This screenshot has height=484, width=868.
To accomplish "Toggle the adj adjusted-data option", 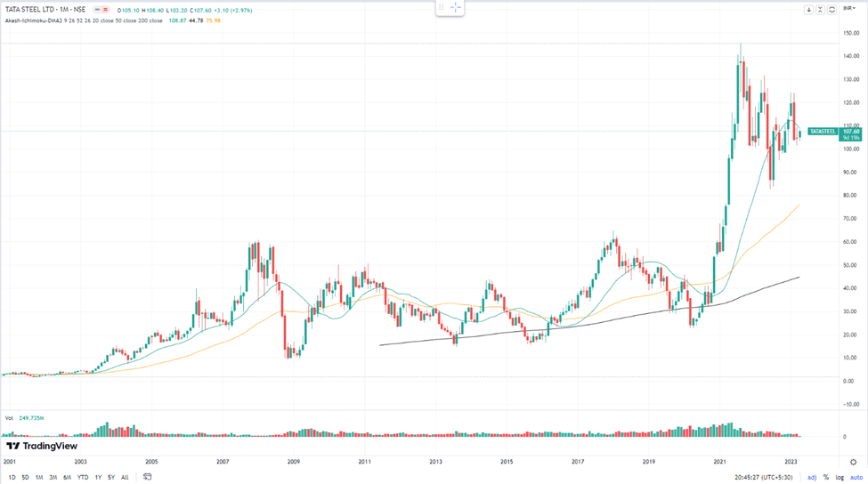I will click(812, 477).
